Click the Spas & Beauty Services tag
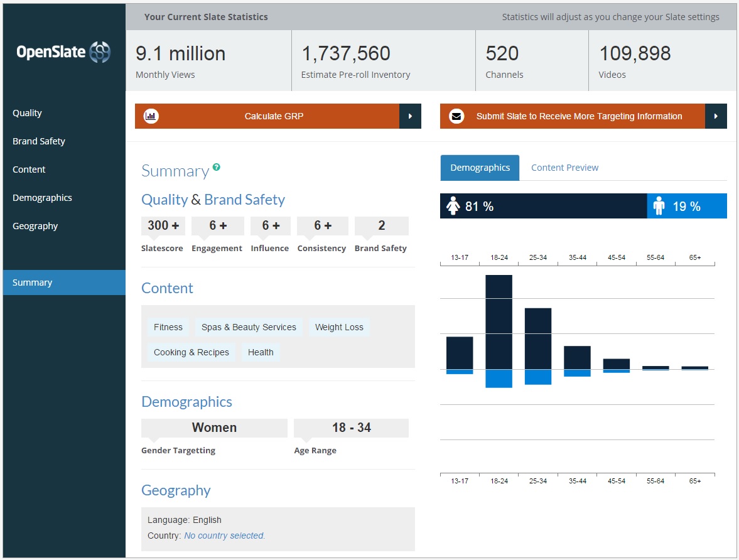Screen dimensions: 739x560 click(249, 327)
